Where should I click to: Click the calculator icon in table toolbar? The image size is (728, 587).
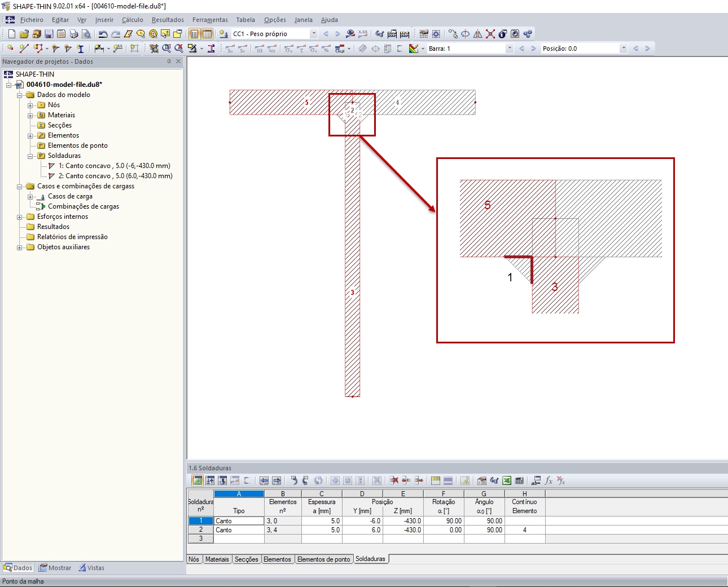(x=519, y=480)
